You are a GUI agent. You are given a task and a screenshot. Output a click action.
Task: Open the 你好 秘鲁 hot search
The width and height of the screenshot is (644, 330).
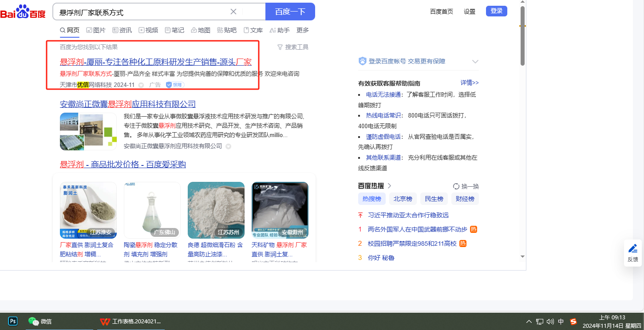click(x=381, y=258)
